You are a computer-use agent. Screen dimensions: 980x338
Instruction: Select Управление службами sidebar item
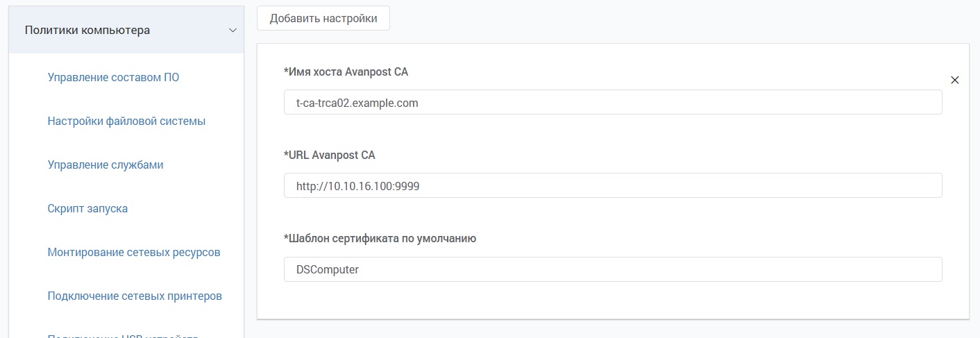pos(105,165)
